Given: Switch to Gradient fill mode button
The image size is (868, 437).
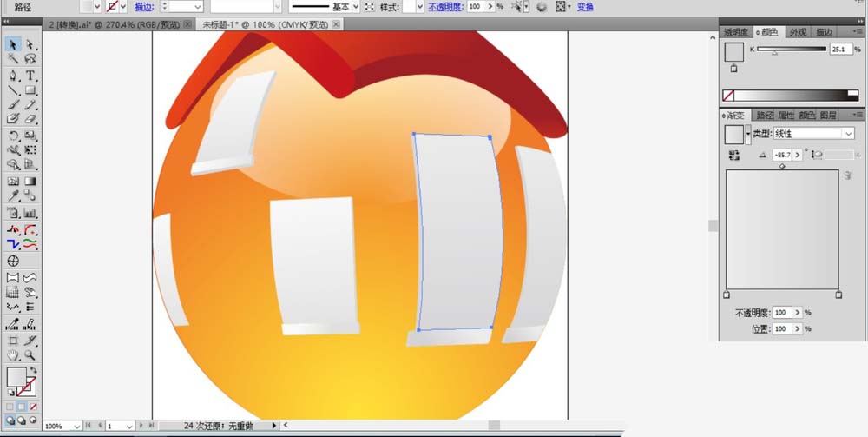Looking at the screenshot, I should (x=22, y=407).
